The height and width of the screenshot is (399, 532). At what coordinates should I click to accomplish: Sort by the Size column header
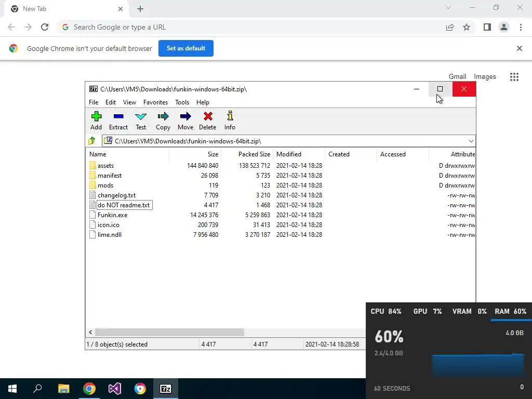[x=195, y=154]
